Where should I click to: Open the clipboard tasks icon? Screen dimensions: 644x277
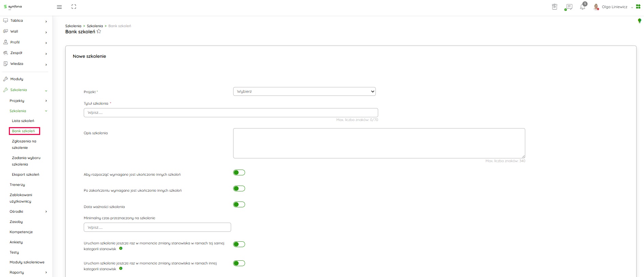pos(554,7)
